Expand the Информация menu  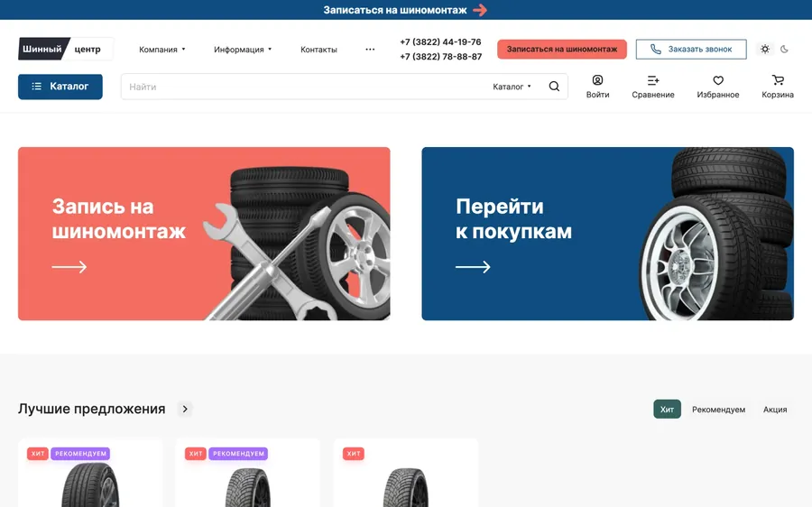(x=243, y=50)
